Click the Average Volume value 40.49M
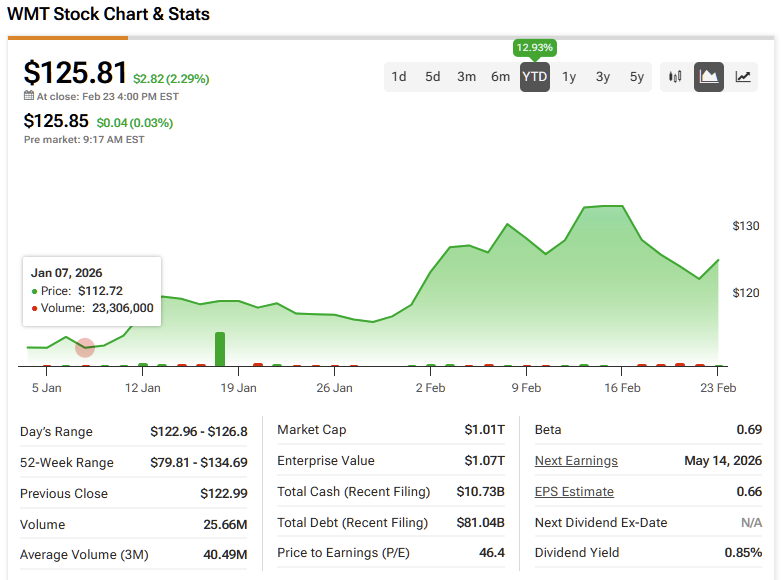The image size is (782, 580). [x=225, y=555]
